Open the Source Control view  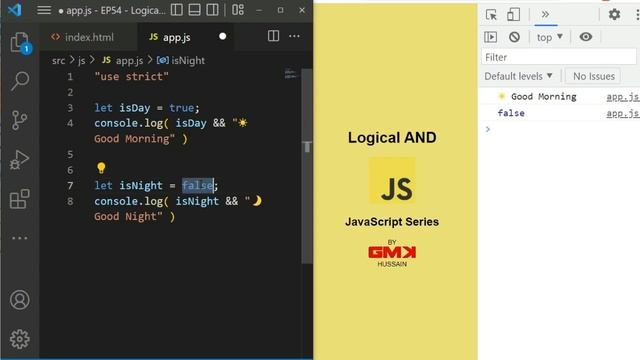20,120
